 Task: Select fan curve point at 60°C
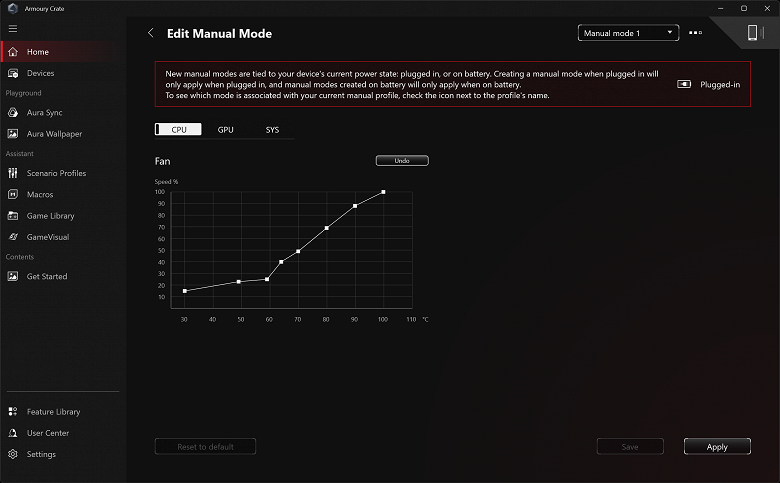pos(267,279)
